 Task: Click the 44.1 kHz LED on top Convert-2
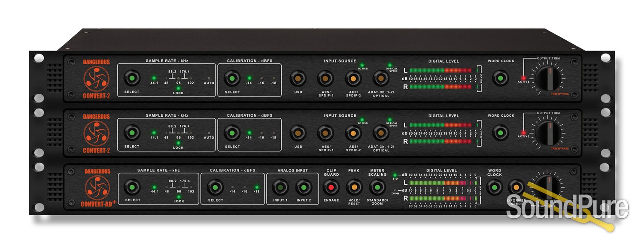click(x=154, y=78)
